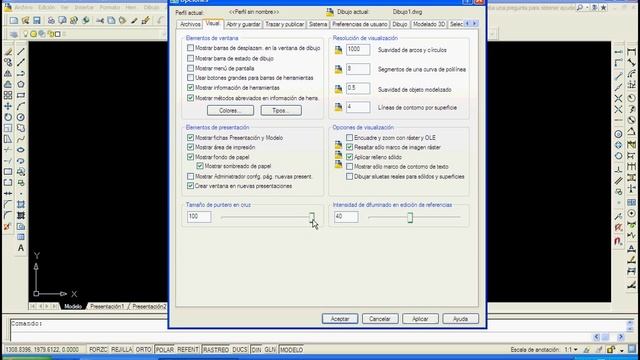Select the Circle draw tool

pyautogui.click(x=21, y=117)
